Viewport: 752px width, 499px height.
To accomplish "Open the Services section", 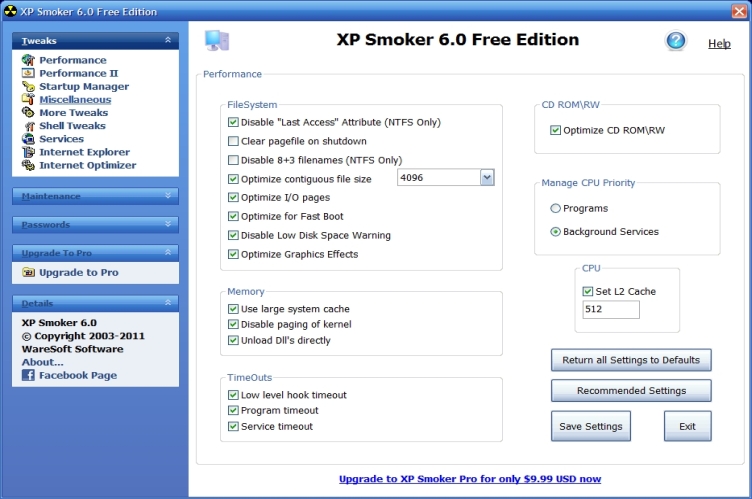I will click(x=61, y=139).
